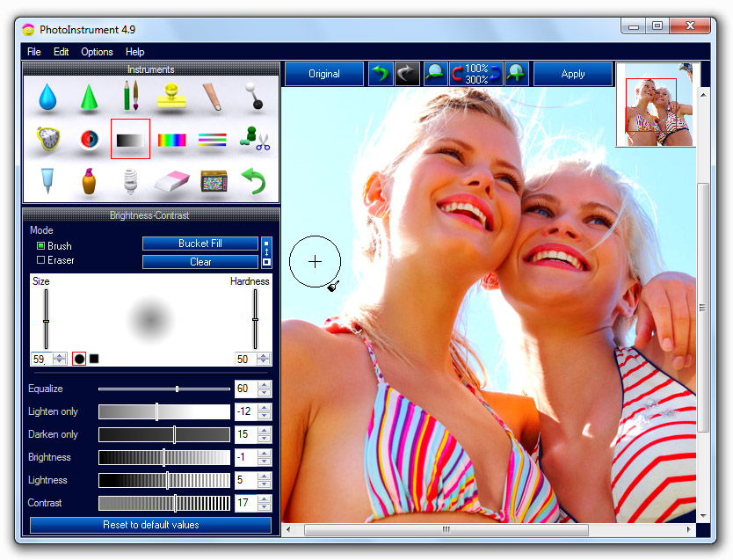The height and width of the screenshot is (560, 733).
Task: Click the Lighten only value stepper
Action: coord(265,411)
